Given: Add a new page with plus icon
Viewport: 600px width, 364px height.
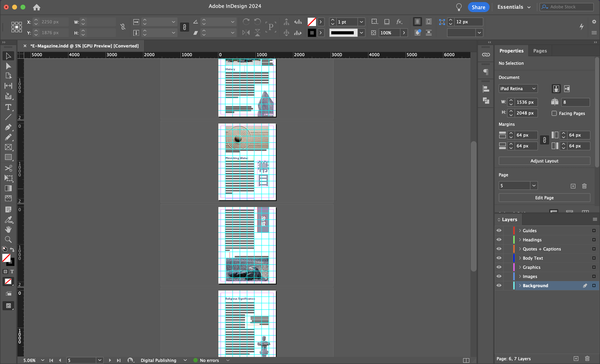Looking at the screenshot, I should click(573, 186).
